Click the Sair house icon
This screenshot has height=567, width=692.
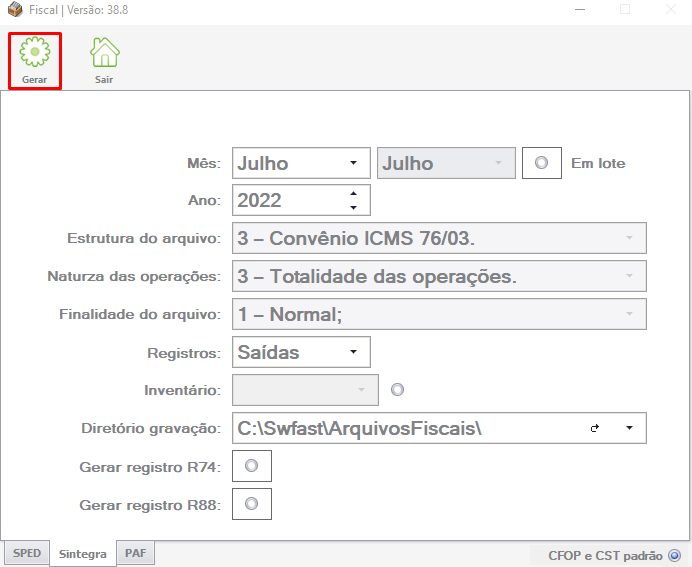coord(105,52)
